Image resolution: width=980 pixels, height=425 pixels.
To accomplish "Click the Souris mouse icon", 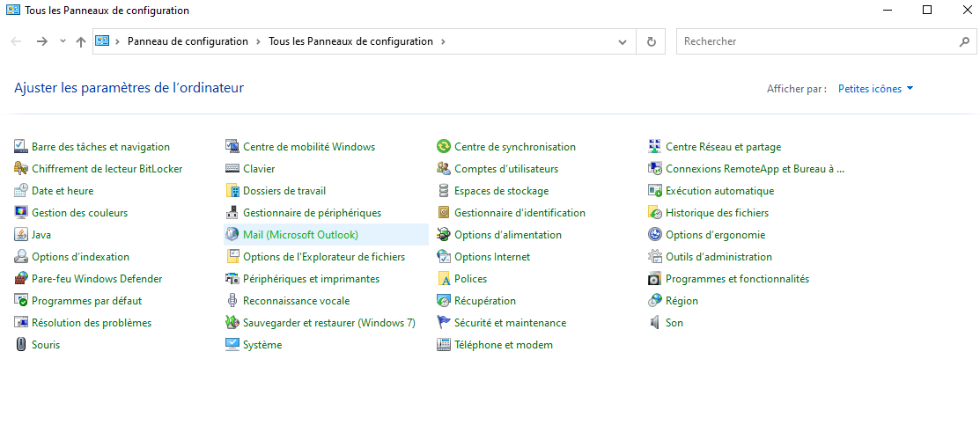I will 21,345.
